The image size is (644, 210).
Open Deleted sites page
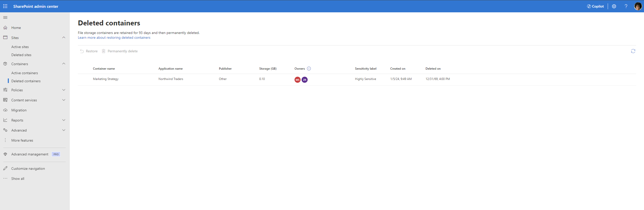21,55
